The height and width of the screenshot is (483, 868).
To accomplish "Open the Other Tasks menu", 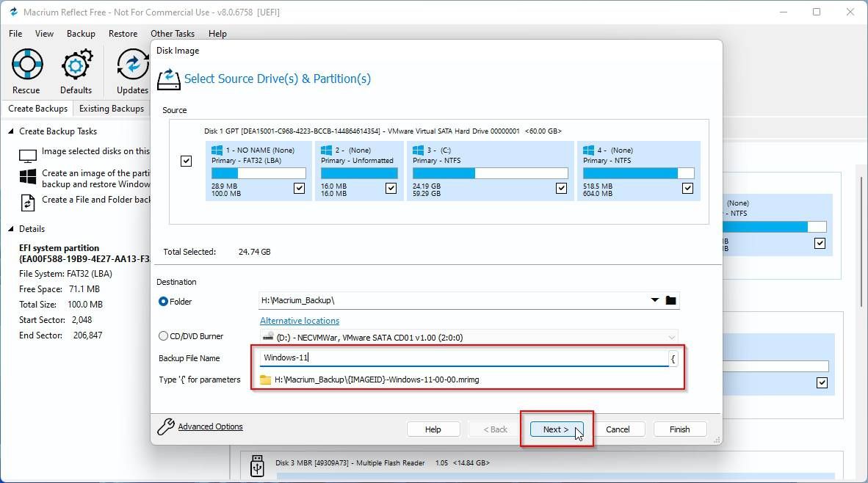I will [173, 34].
